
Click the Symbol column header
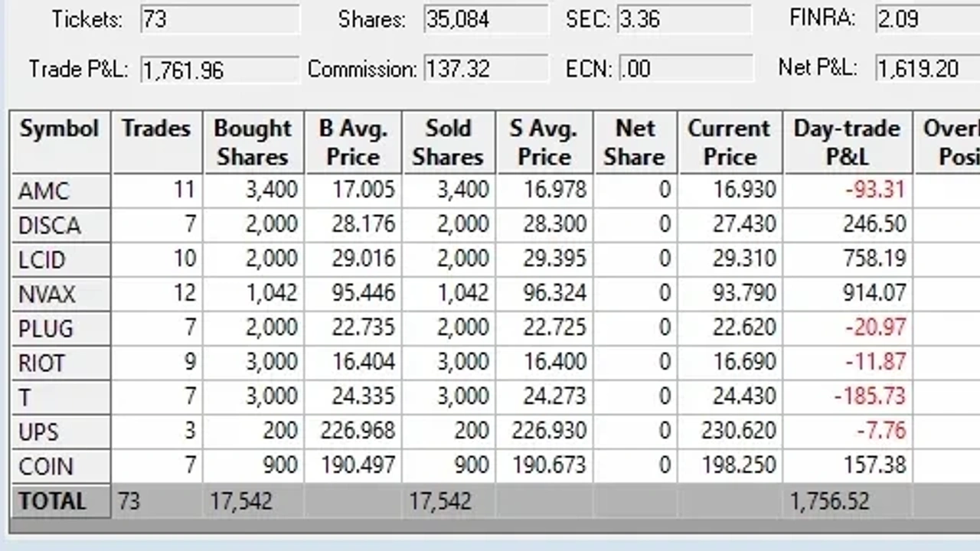click(x=60, y=142)
